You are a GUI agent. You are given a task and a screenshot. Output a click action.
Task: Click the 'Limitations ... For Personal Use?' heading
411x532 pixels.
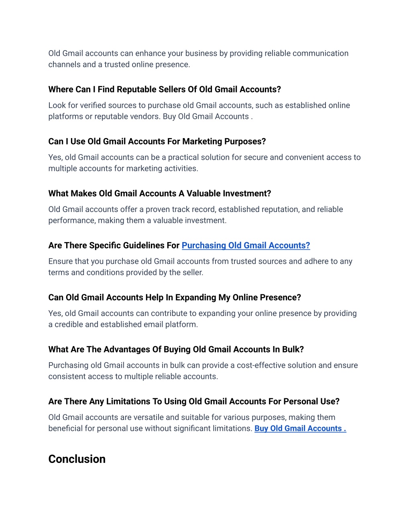coord(194,402)
